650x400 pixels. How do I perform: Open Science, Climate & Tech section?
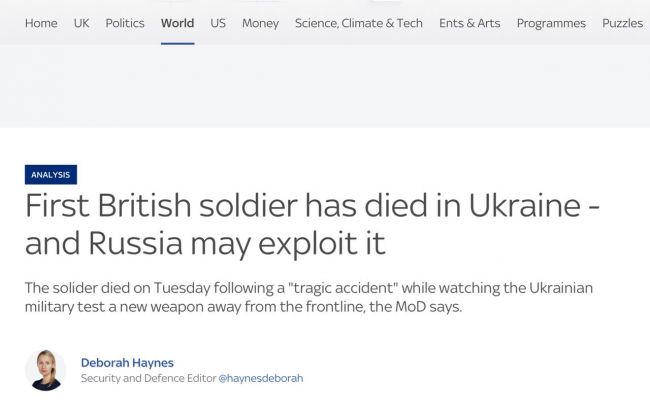click(359, 23)
